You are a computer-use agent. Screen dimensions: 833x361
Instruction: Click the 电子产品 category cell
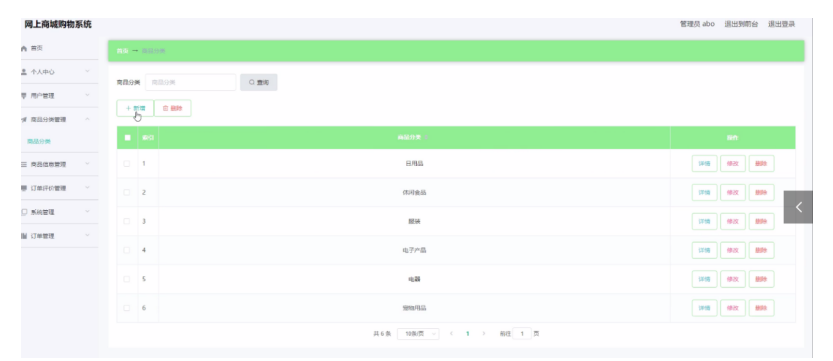414,250
